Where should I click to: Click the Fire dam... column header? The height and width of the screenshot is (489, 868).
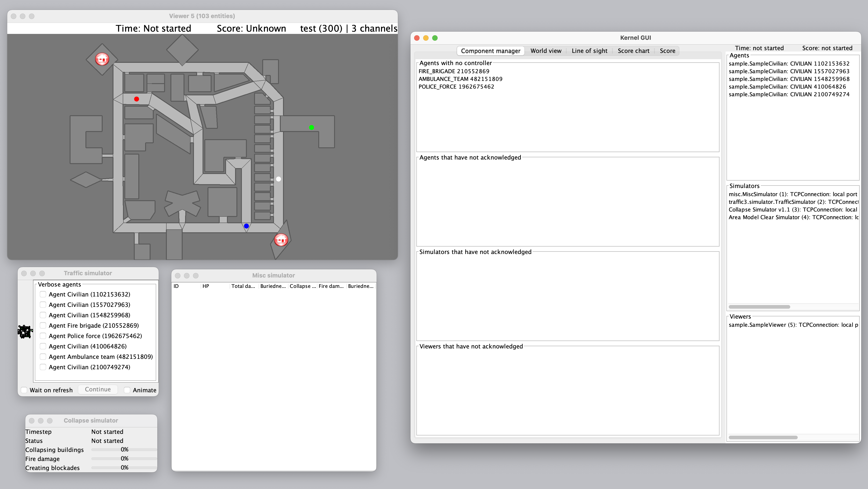pyautogui.click(x=332, y=286)
